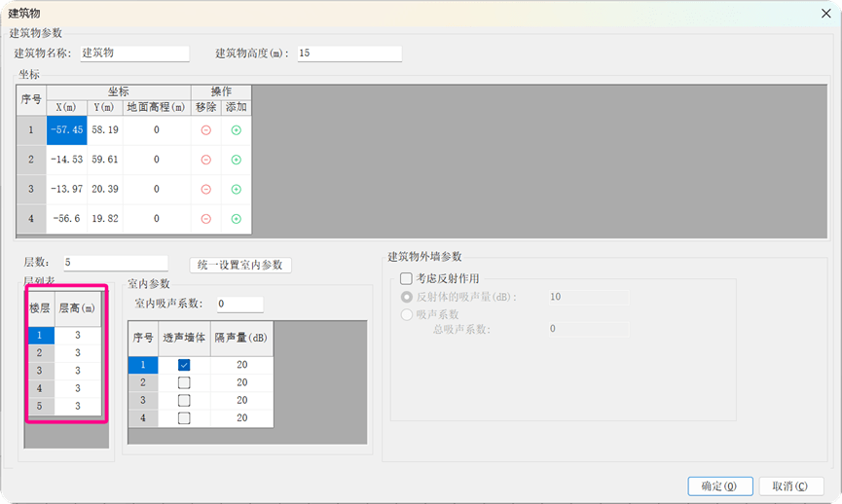This screenshot has width=842, height=504.
Task: Click 层高 value for floor 1
Action: pyautogui.click(x=78, y=335)
